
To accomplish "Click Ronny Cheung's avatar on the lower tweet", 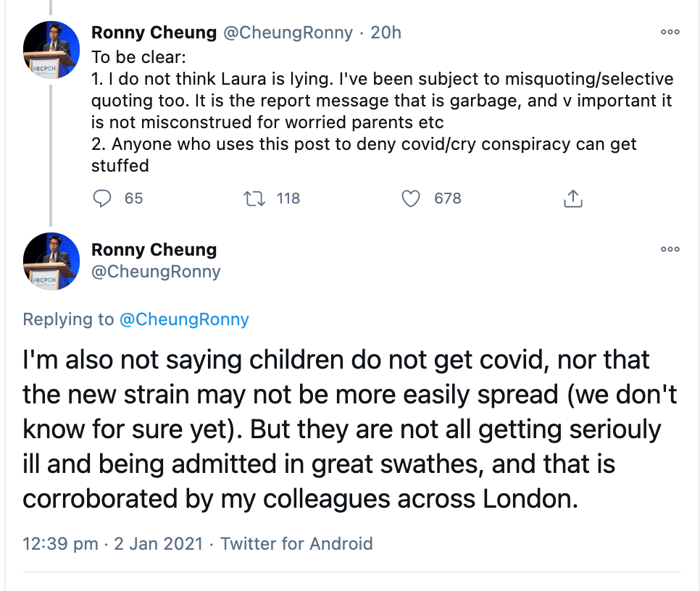I will point(51,261).
